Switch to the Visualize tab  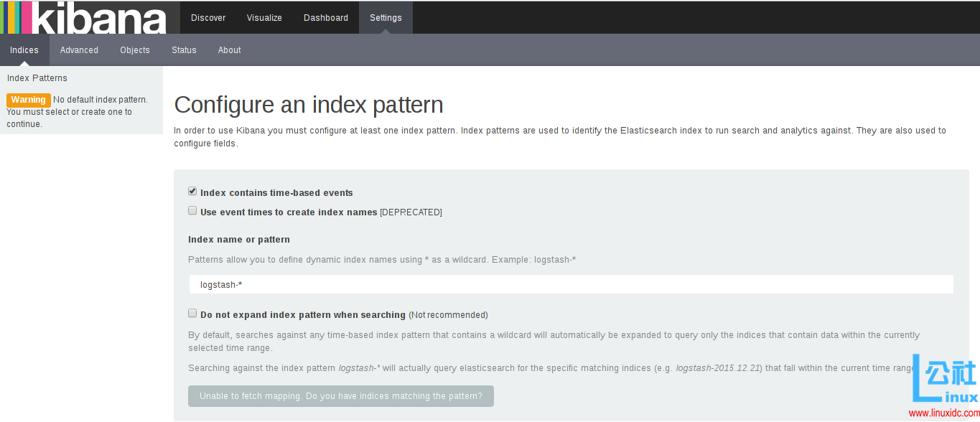pyautogui.click(x=264, y=18)
